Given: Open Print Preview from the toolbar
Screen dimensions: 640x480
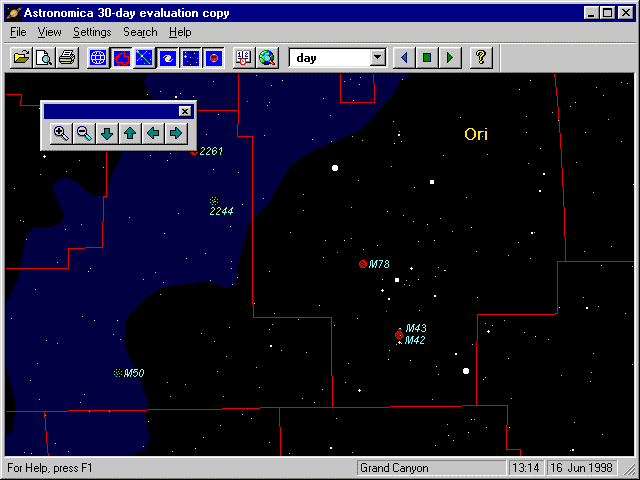Looking at the screenshot, I should tap(43, 58).
